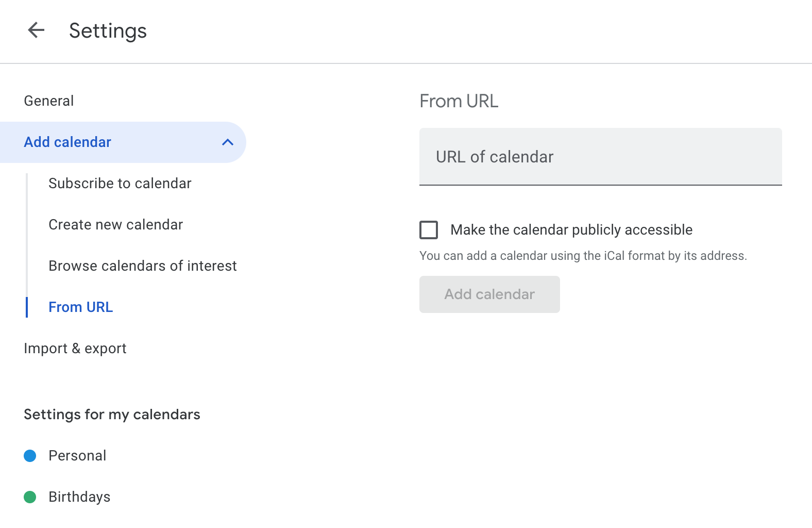812x528 pixels.
Task: Open Import & export settings
Action: [x=75, y=349]
